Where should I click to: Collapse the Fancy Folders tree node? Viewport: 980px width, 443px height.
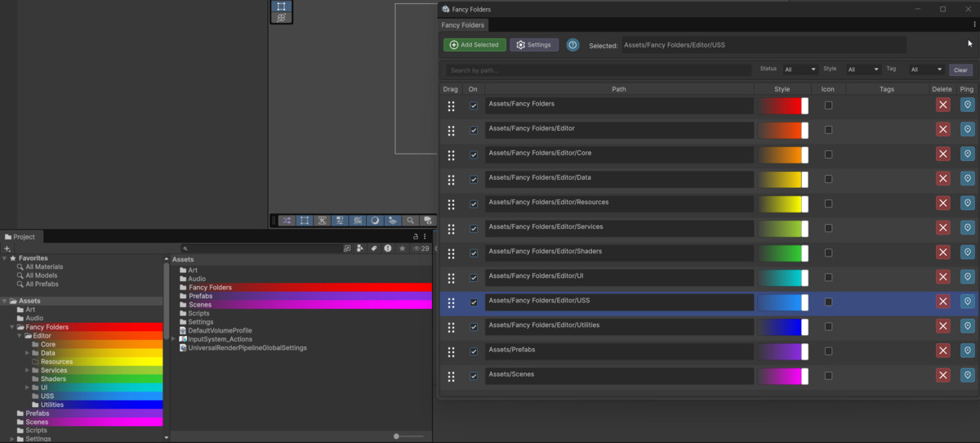pyautogui.click(x=11, y=327)
